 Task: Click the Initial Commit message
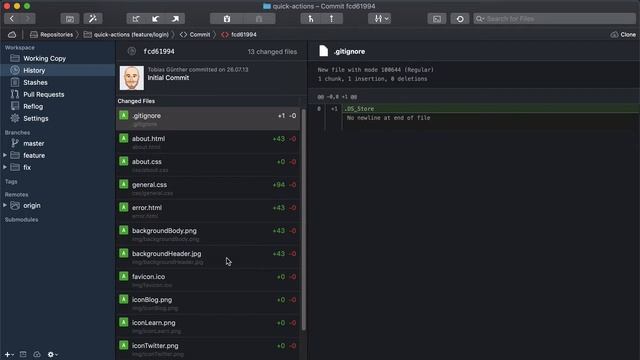coord(168,78)
